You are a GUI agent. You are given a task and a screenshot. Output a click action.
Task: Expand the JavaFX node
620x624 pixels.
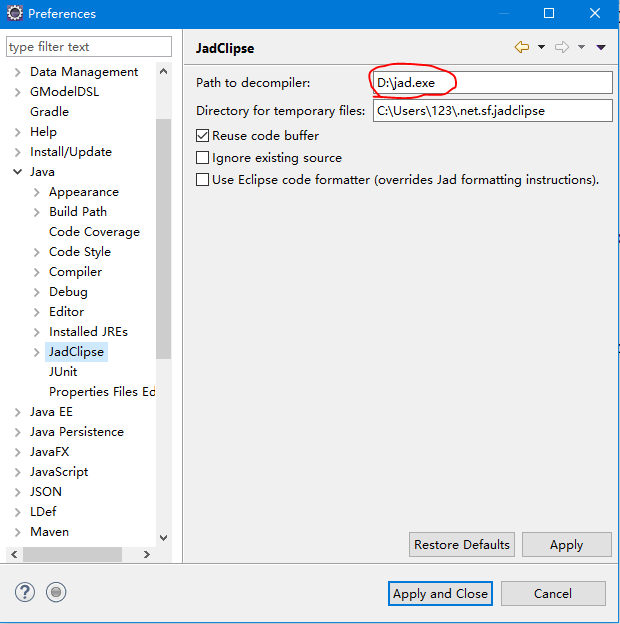pyautogui.click(x=18, y=452)
